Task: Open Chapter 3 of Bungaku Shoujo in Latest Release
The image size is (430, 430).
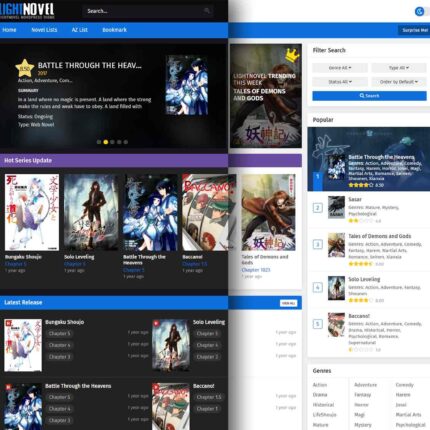Action: tap(59, 357)
